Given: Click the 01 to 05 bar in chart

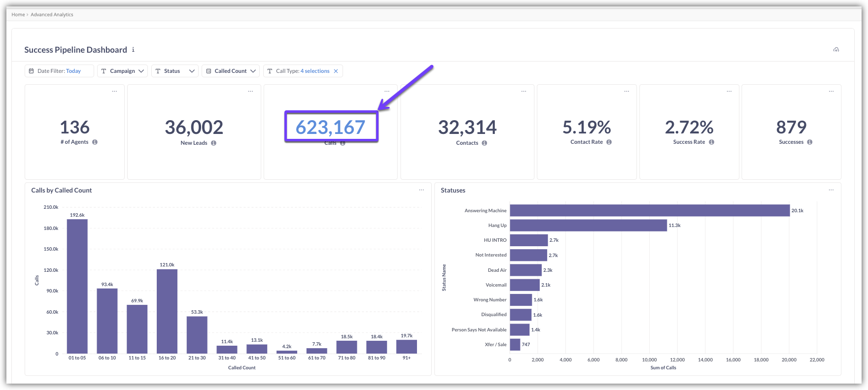Looking at the screenshot, I should click(77, 286).
